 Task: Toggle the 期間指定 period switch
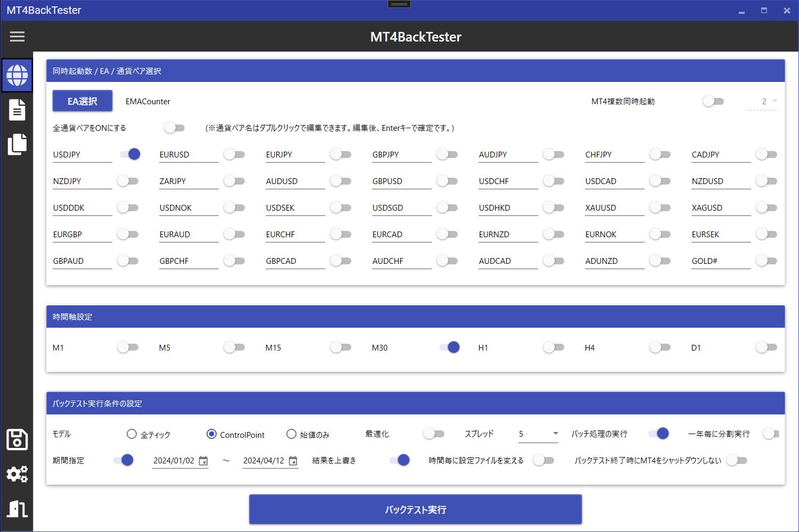123,460
